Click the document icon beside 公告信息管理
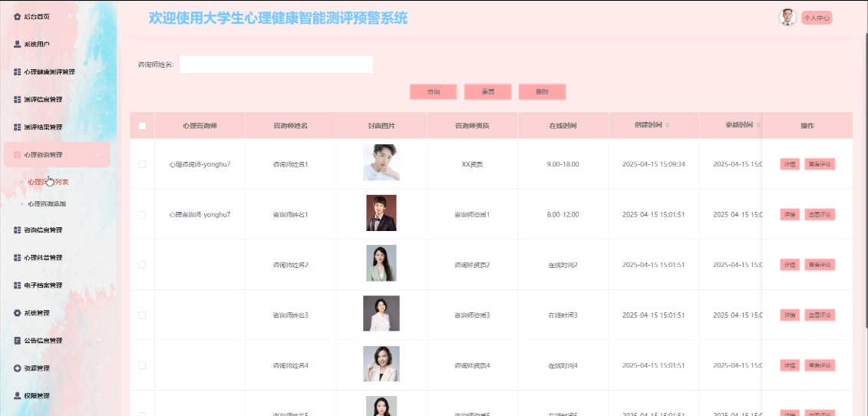 click(x=17, y=341)
